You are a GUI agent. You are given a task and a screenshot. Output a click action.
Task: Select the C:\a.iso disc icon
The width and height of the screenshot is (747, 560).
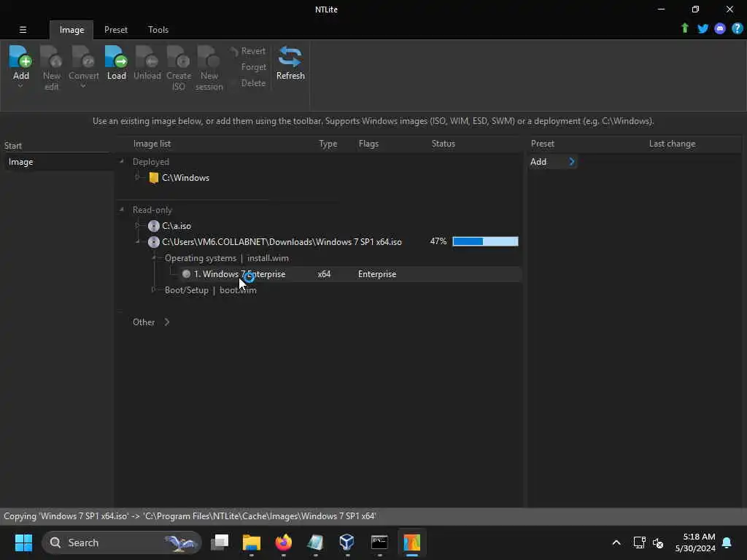pyautogui.click(x=153, y=226)
